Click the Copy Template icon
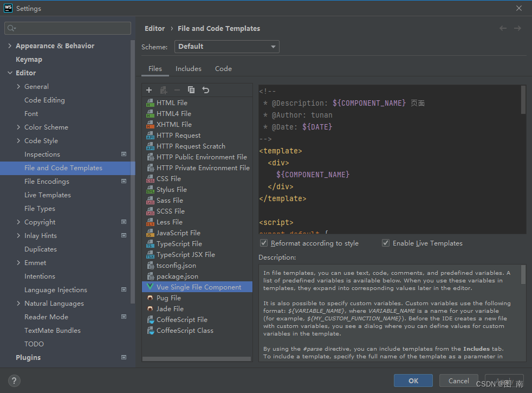Viewport: 532px width, 393px height. click(x=191, y=90)
